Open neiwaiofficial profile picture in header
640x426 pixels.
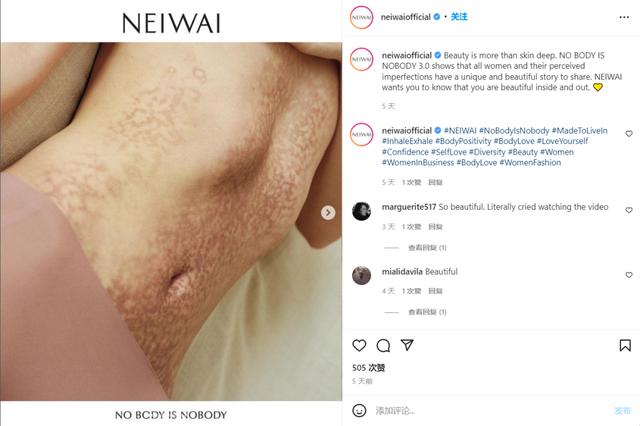361,17
